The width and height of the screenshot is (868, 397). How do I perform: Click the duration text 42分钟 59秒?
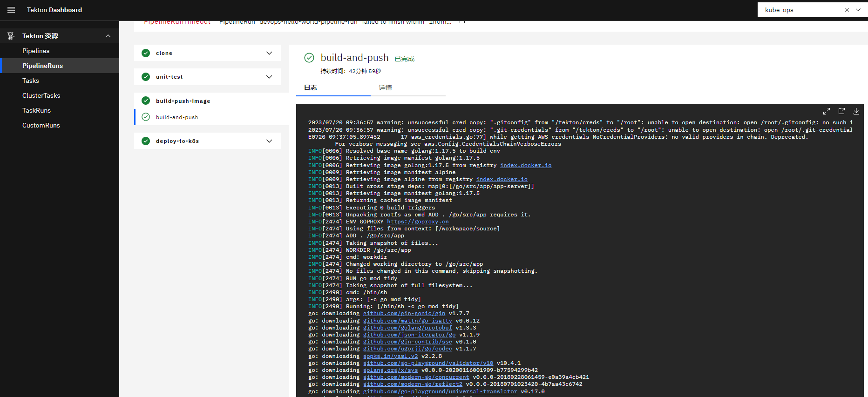[x=365, y=71]
